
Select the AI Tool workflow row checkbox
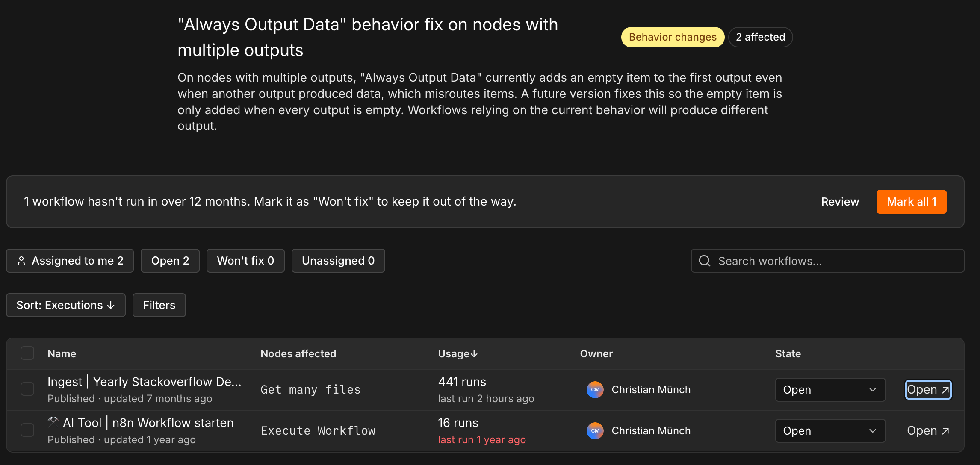pyautogui.click(x=27, y=430)
